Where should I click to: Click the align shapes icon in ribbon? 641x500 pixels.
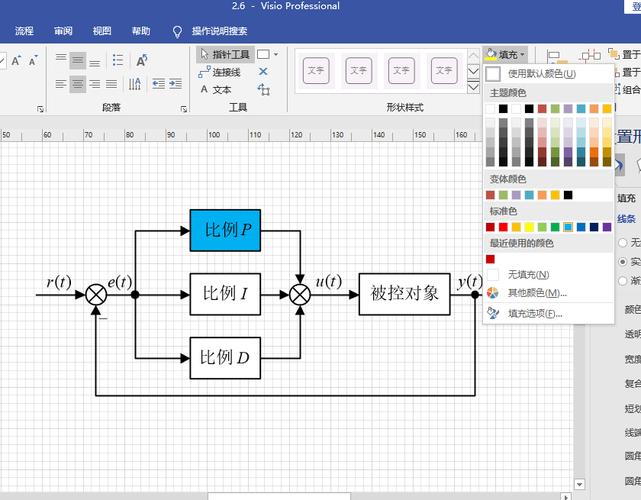[555, 56]
